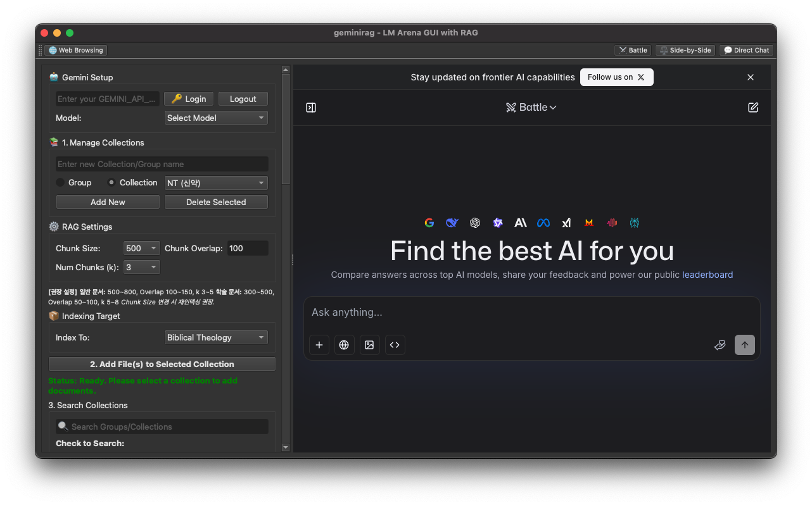812x505 pixels.
Task: Open the Num Chunks (k) dropdown
Action: tap(142, 267)
